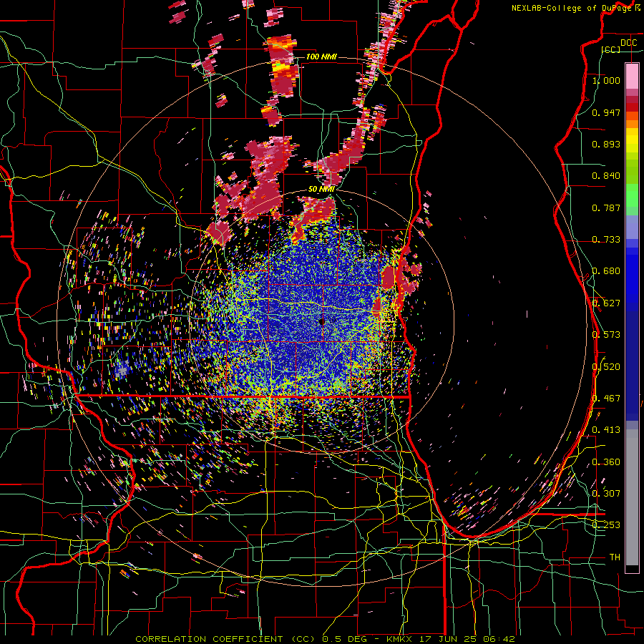Pick the gray segment of the color bar
This screenshot has width=644, height=644.
[x=632, y=497]
